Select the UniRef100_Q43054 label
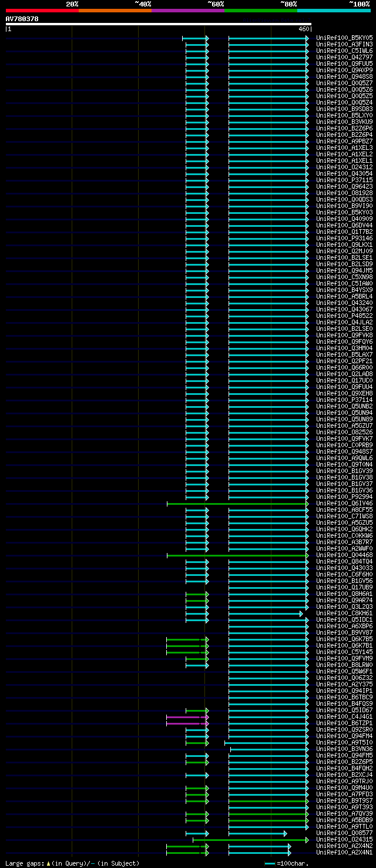376x868 pixels. coord(344,173)
